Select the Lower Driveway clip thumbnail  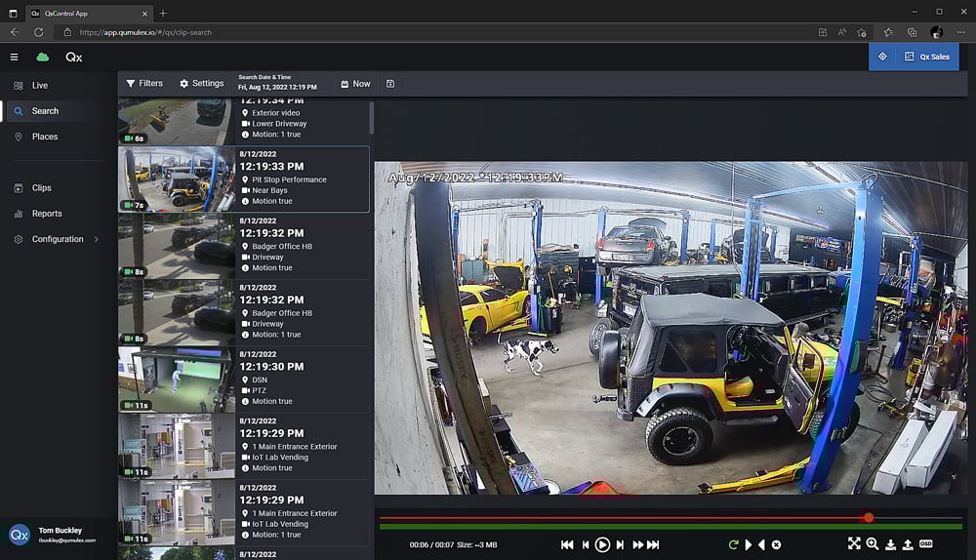(177, 121)
